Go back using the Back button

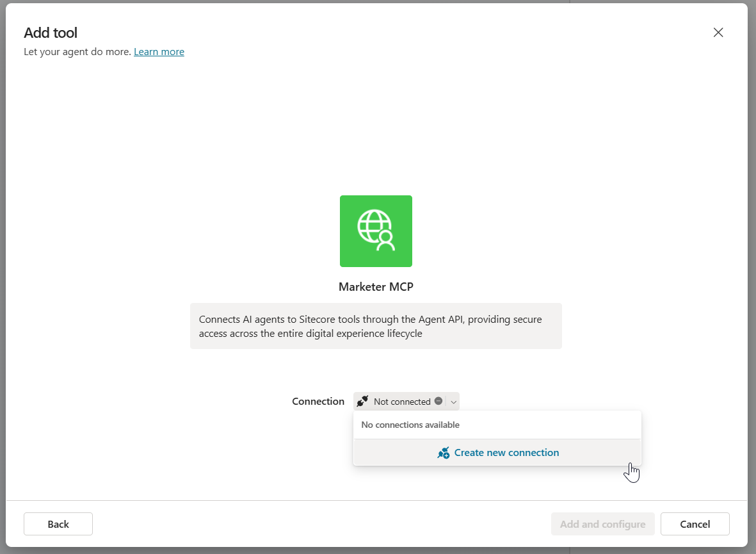click(58, 524)
